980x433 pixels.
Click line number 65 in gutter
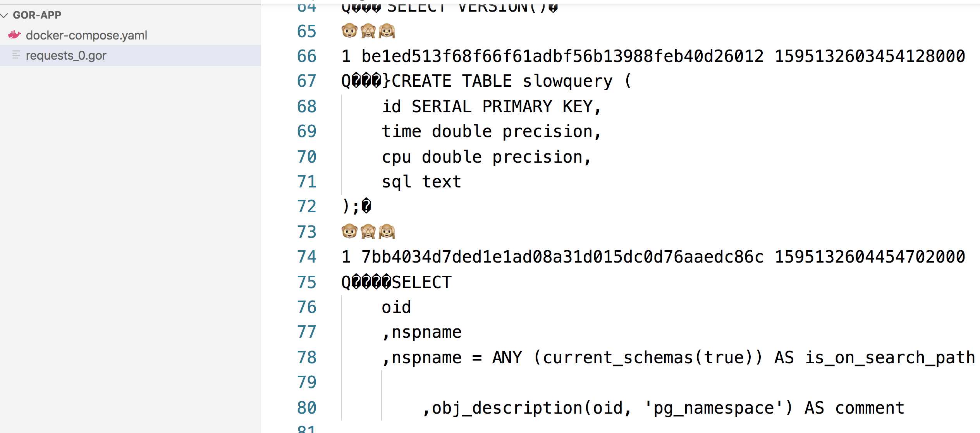(x=306, y=31)
